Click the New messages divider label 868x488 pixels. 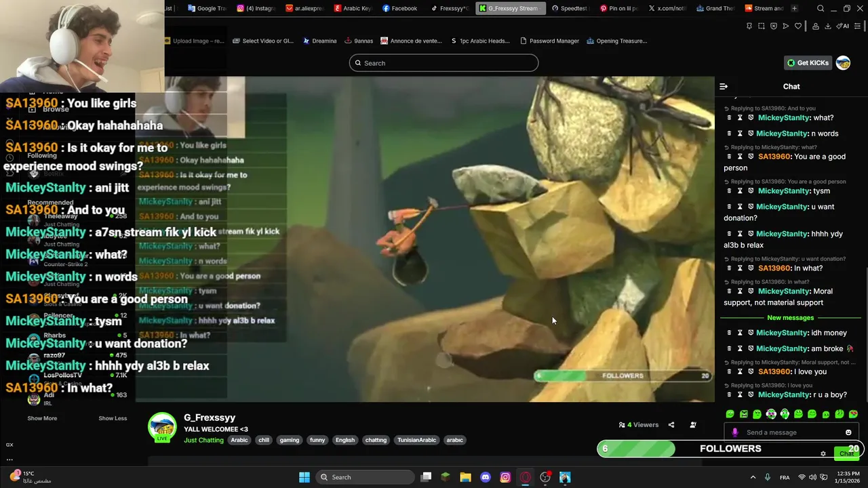point(790,318)
